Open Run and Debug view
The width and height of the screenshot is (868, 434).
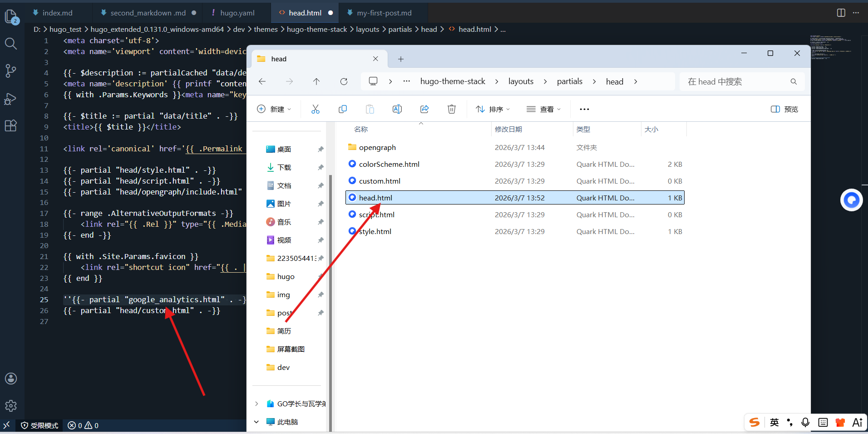[x=11, y=99]
